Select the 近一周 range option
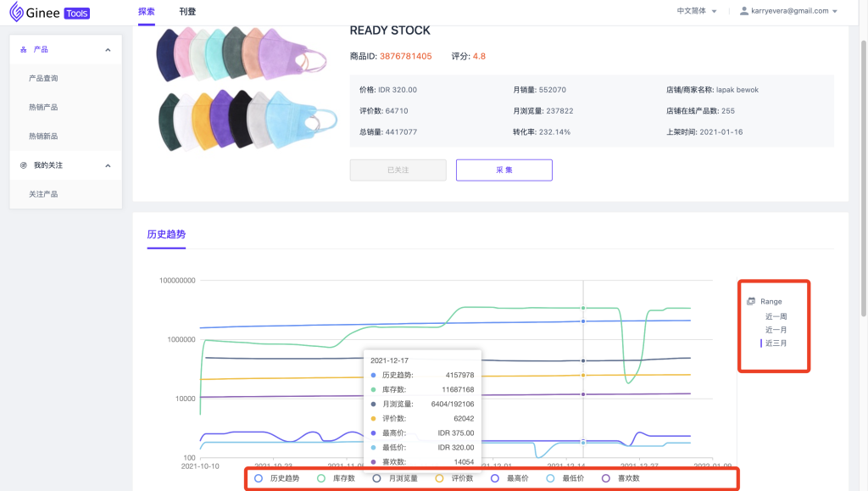Screen dimensions: 868x491 click(x=776, y=316)
